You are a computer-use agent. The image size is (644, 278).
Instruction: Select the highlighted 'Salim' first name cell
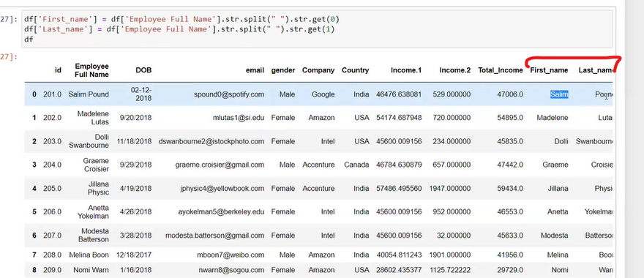559,94
